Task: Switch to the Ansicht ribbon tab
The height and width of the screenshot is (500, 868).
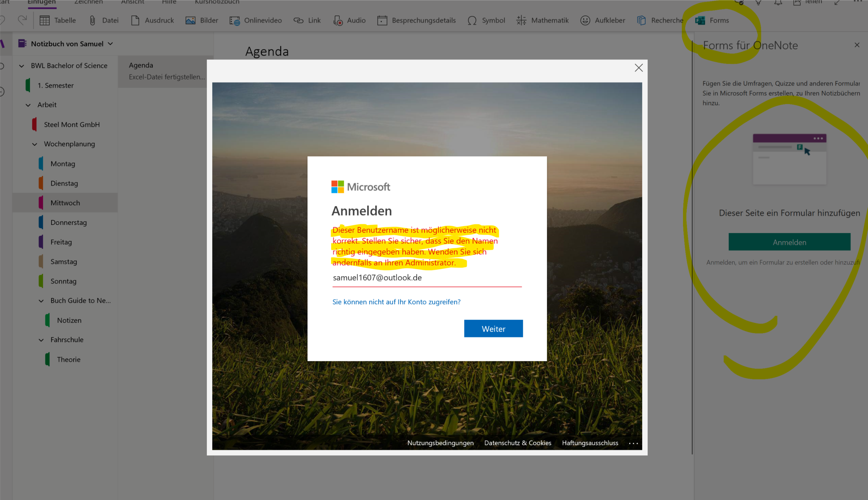Action: click(132, 2)
